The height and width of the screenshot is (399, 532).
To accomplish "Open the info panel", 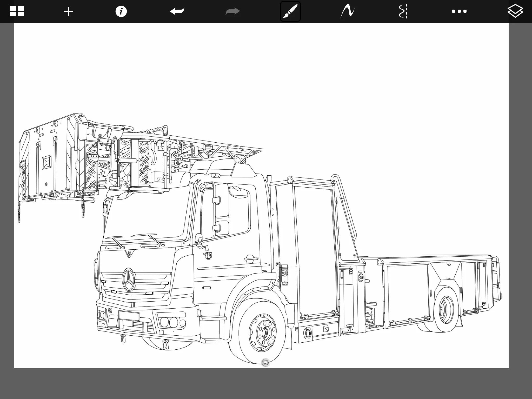I will coord(121,11).
